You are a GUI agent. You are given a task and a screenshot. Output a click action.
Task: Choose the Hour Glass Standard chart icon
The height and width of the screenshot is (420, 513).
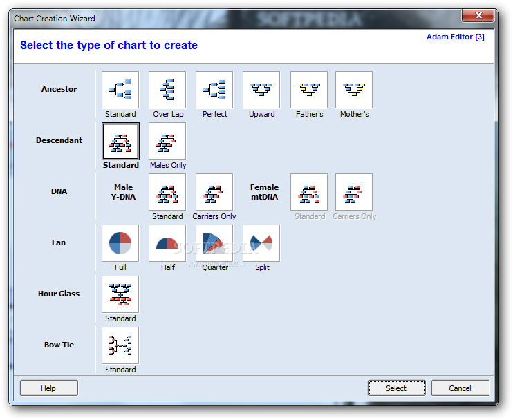click(x=120, y=294)
